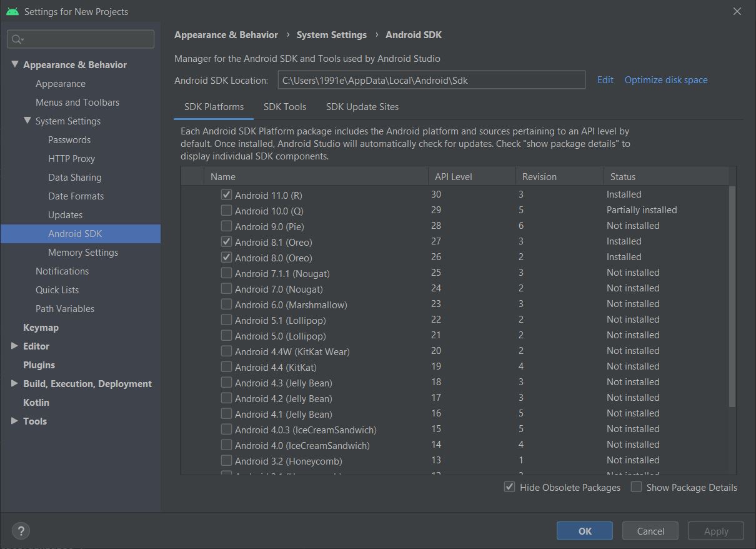
Task: Switch to SDK Update Sites tab
Action: click(362, 107)
